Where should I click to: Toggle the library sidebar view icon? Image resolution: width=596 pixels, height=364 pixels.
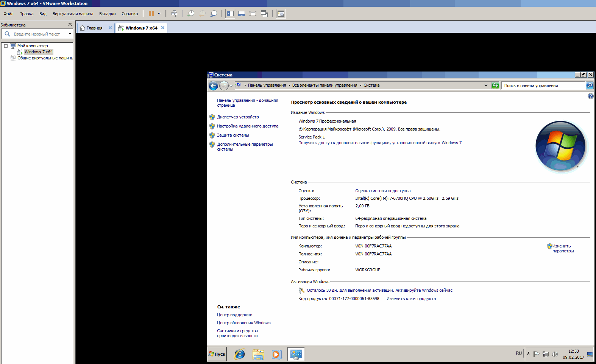click(x=230, y=14)
